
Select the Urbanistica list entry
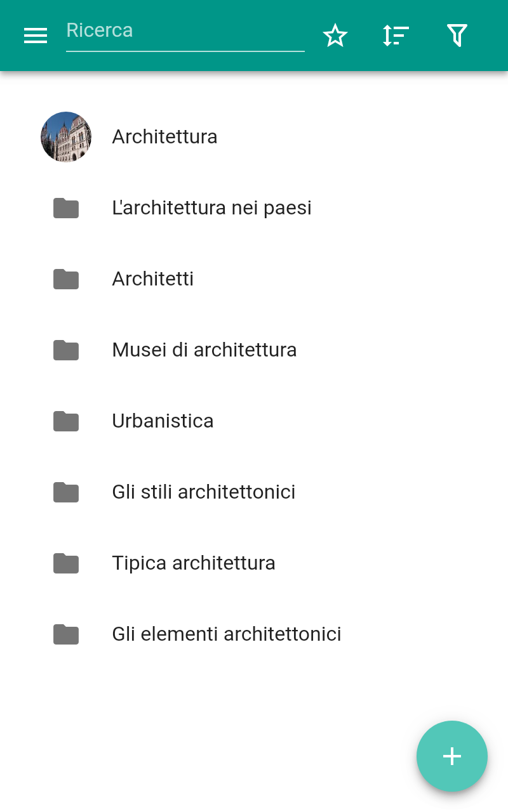(x=254, y=421)
